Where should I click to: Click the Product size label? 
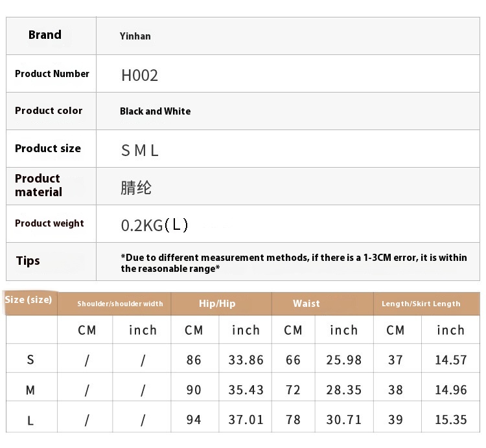pos(48,148)
